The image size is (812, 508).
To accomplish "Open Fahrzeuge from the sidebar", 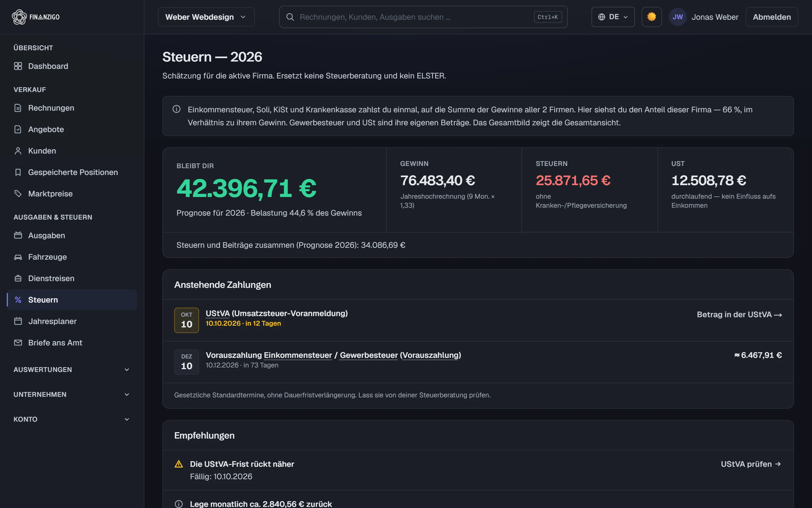I will click(71, 257).
